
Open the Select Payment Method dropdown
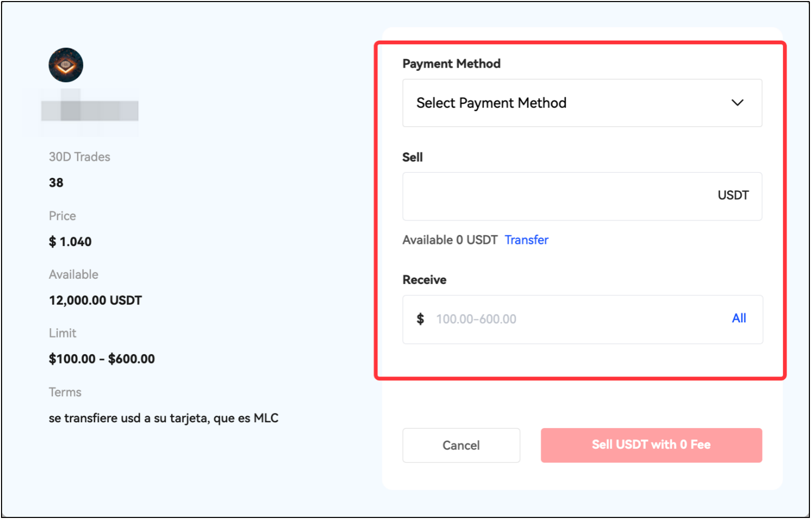582,103
